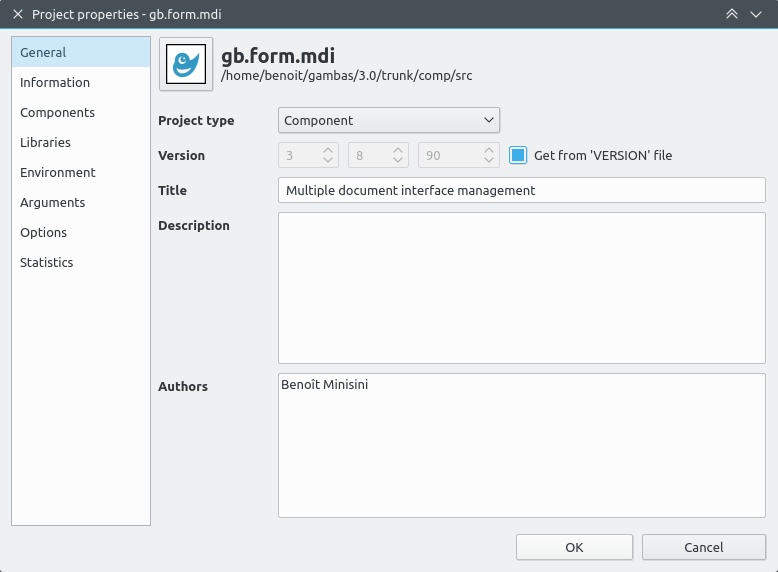Image resolution: width=778 pixels, height=572 pixels.
Task: Click the shade-up double chevron icon
Action: (732, 14)
